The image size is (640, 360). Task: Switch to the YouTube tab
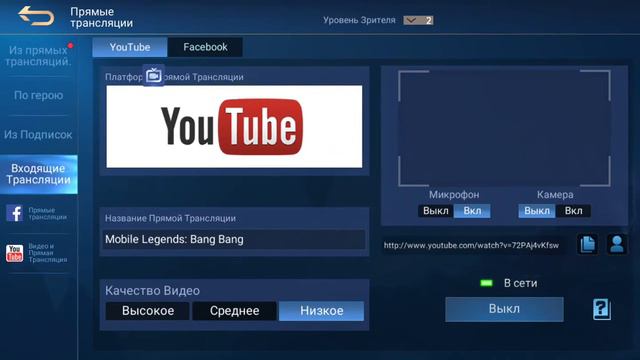(130, 47)
